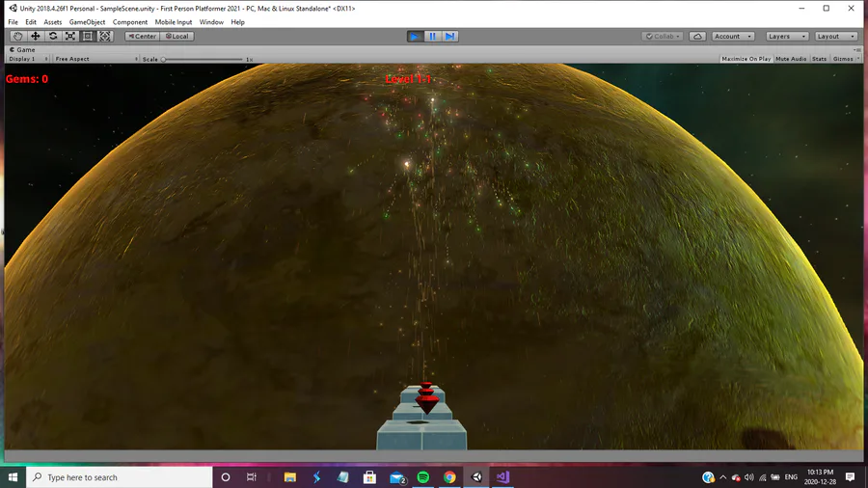This screenshot has height=488, width=868.
Task: Click the taskbar search box
Action: (119, 477)
